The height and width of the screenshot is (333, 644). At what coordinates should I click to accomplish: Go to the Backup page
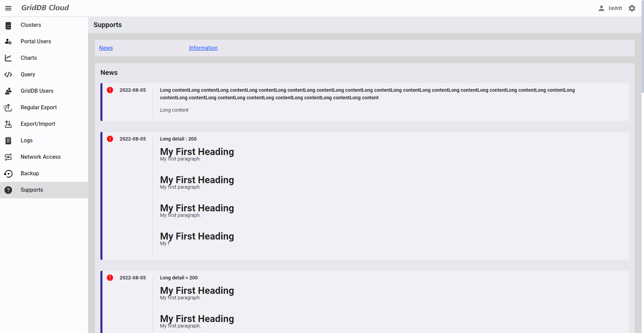[44, 174]
